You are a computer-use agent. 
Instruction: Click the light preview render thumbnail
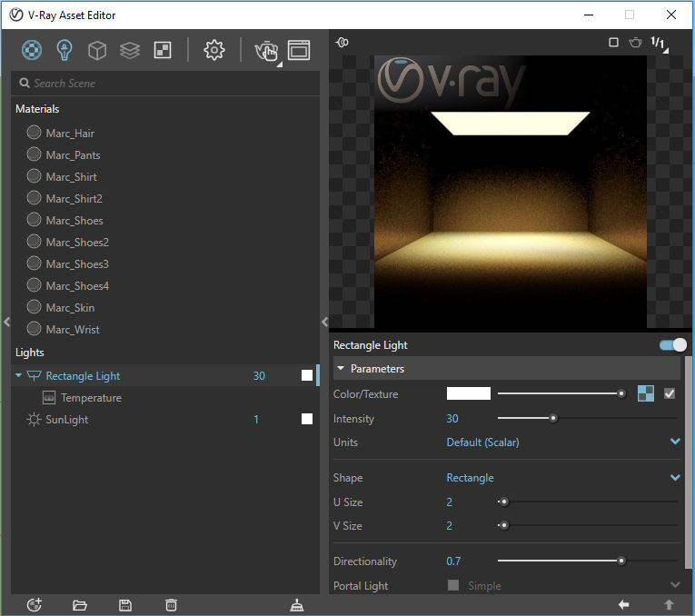pos(511,192)
